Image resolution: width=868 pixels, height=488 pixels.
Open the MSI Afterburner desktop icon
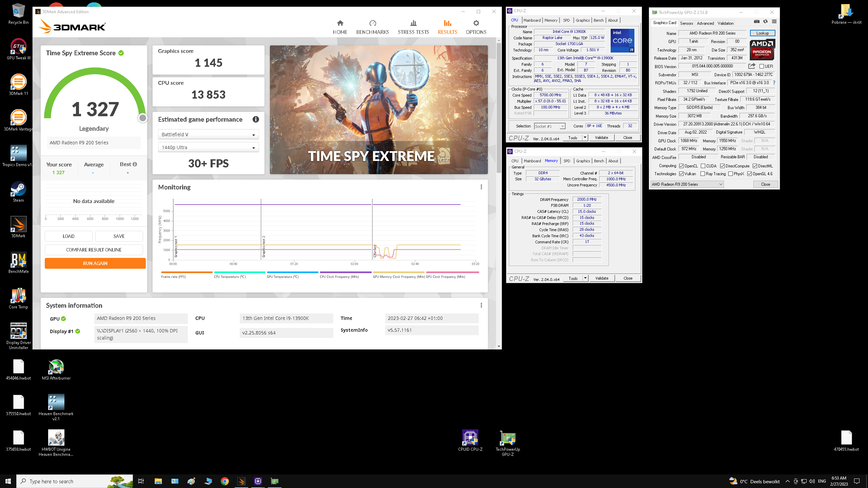click(56, 370)
